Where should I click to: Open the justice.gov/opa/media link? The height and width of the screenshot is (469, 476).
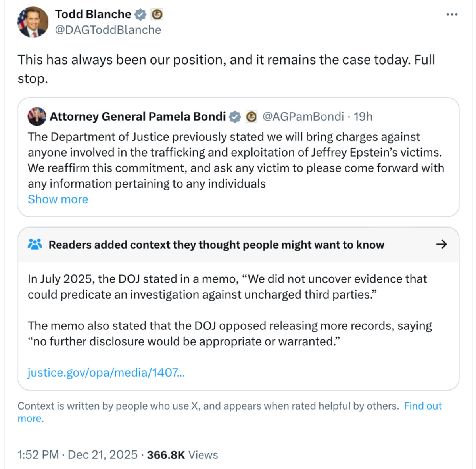coord(106,373)
